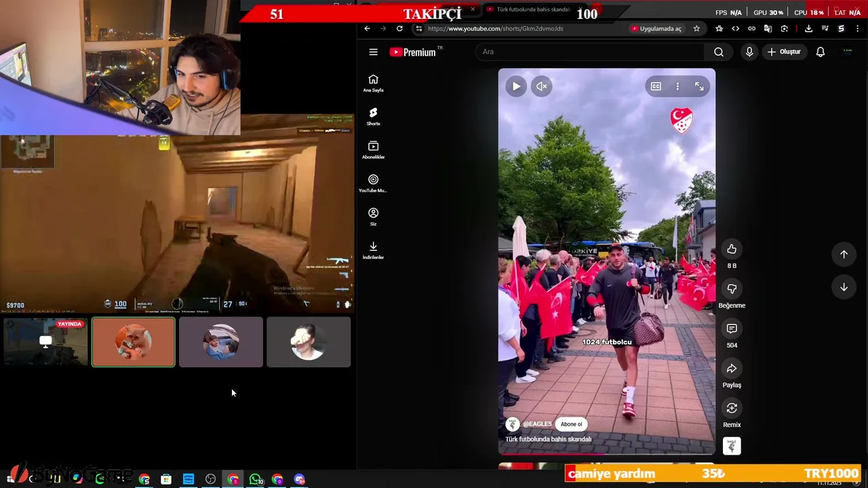This screenshot has width=868, height=488.
Task: Open the browser downloads icon
Action: coord(808,28)
